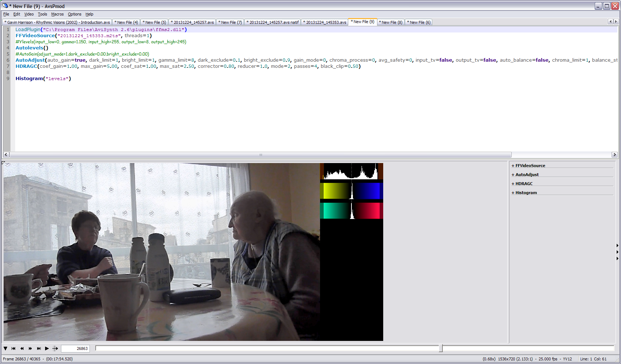Open the Edit menu
The height and width of the screenshot is (364, 621).
(x=17, y=14)
